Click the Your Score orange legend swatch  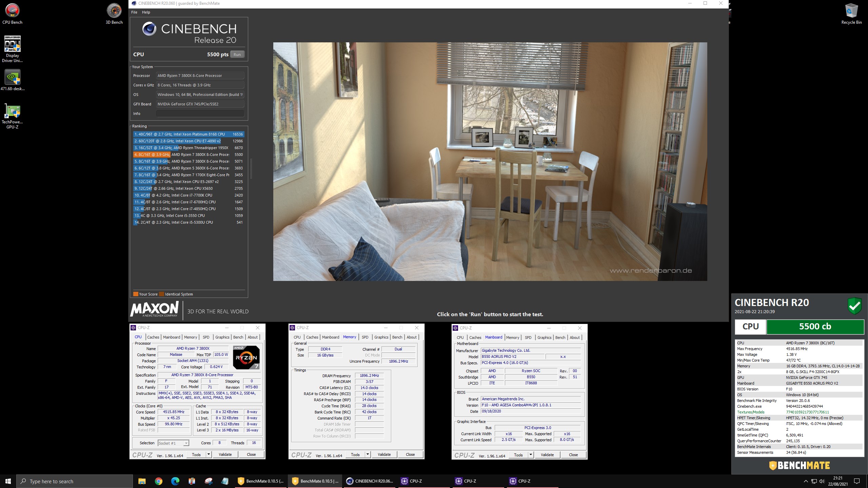click(x=136, y=294)
